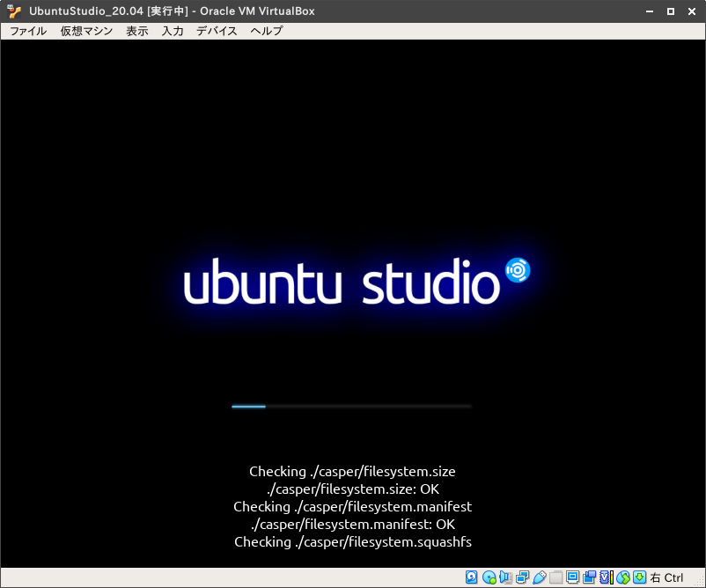706x588 pixels.
Task: Click './casper/filesystem.size: OK' line
Action: 352,489
